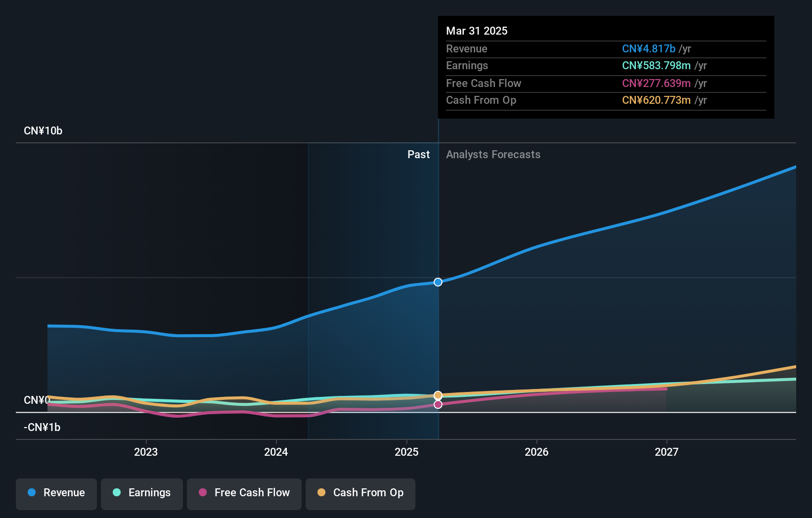Click the blue Revenue data point marker
This screenshot has height=518, width=812.
(438, 282)
